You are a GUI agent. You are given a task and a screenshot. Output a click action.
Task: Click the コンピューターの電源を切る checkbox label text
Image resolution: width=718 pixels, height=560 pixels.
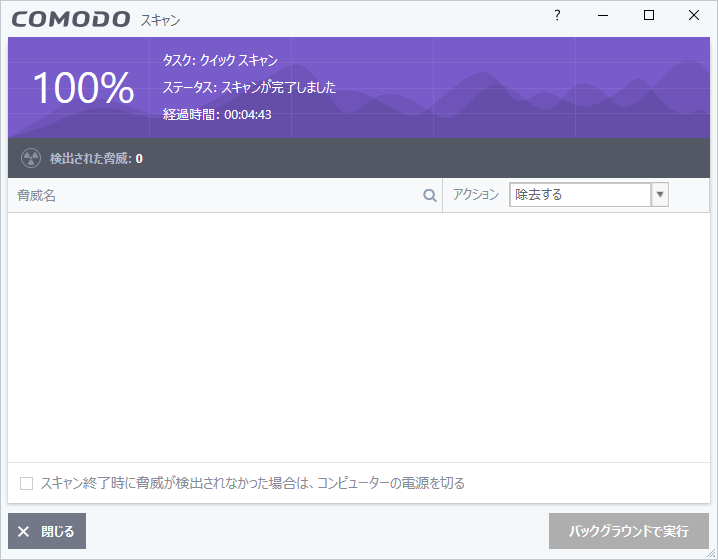[x=252, y=484]
